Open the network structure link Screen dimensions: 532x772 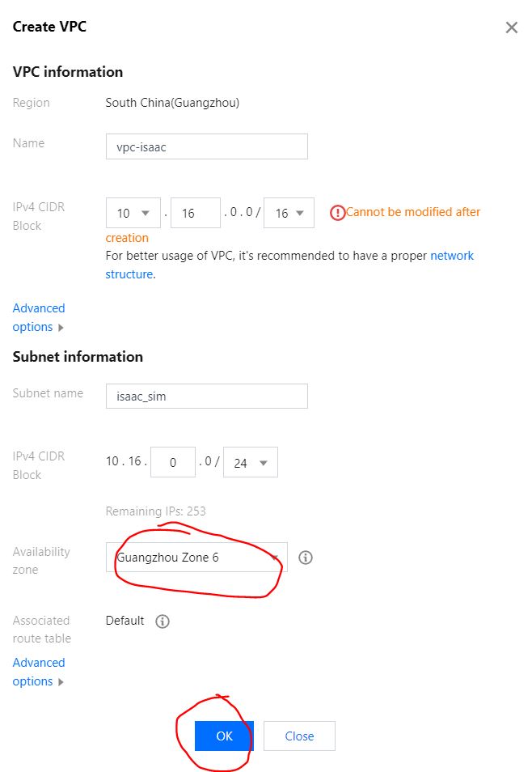451,256
